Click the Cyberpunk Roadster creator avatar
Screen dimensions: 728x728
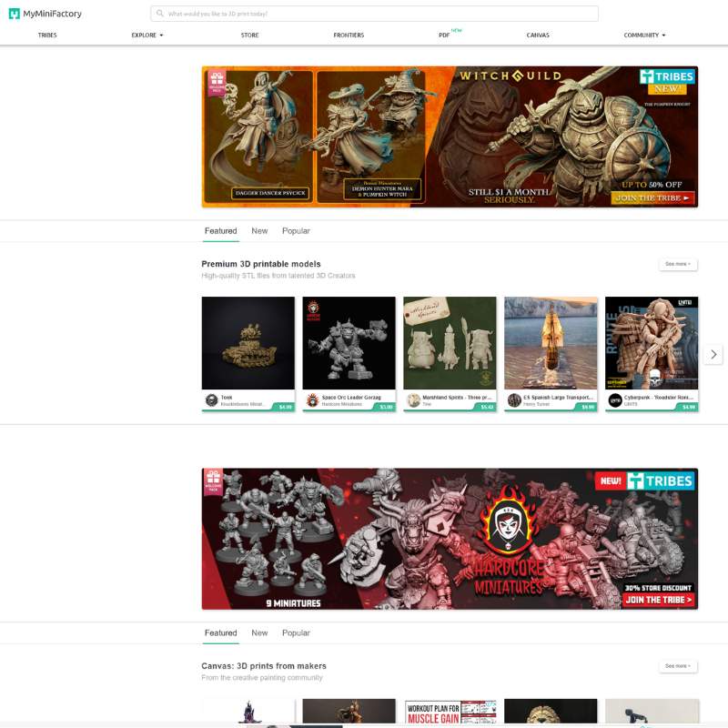[615, 400]
